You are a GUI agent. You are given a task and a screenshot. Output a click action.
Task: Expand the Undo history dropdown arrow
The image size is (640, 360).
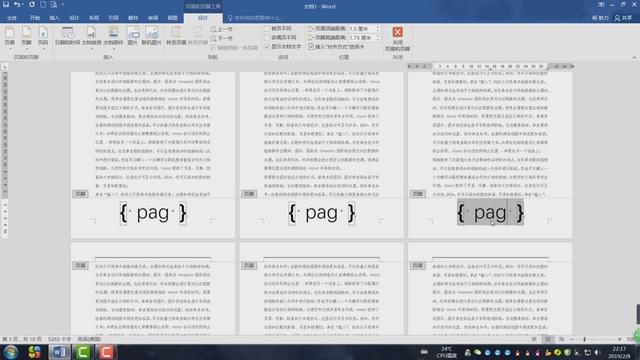pyautogui.click(x=23, y=4)
